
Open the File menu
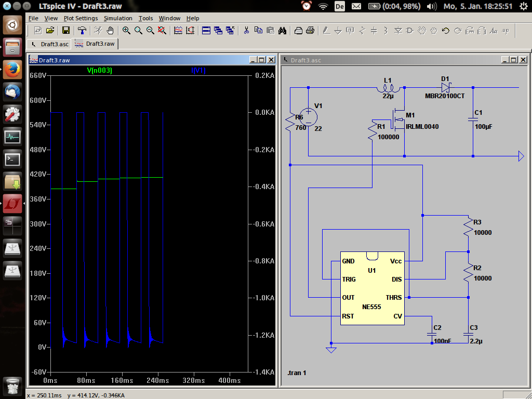[x=33, y=18]
